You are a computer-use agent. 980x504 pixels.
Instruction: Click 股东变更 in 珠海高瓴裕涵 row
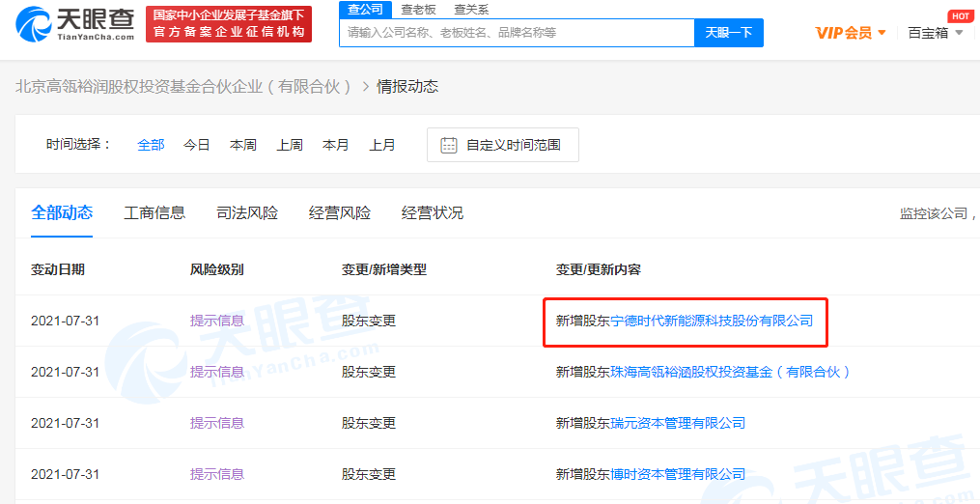click(x=369, y=372)
